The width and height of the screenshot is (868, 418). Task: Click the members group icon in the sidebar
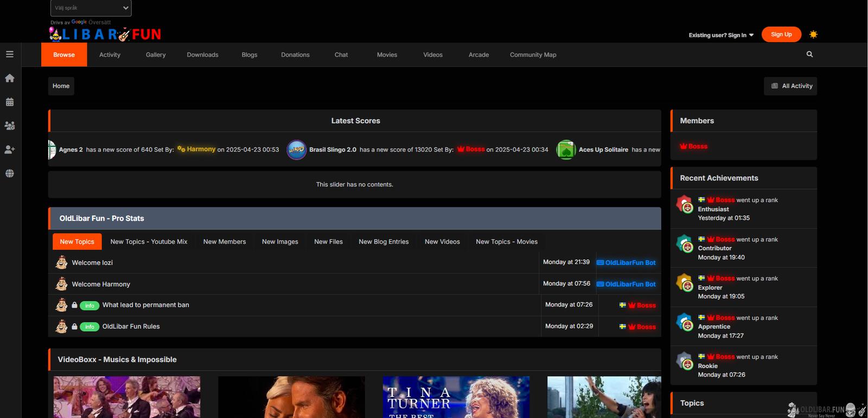click(10, 125)
